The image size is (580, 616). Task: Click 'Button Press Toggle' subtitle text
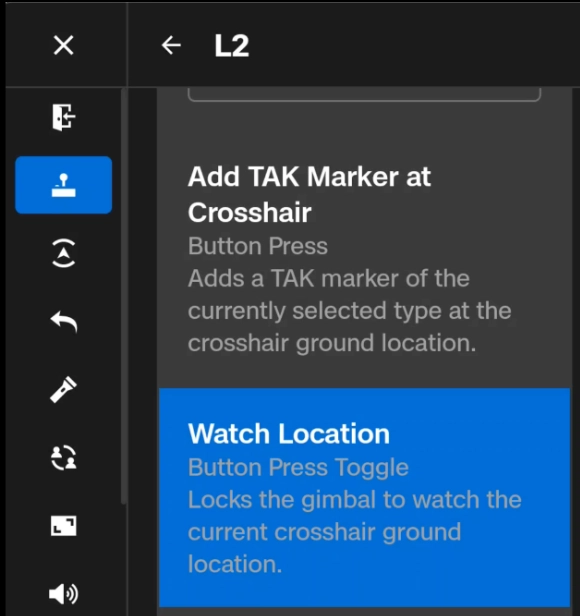pyautogui.click(x=298, y=468)
